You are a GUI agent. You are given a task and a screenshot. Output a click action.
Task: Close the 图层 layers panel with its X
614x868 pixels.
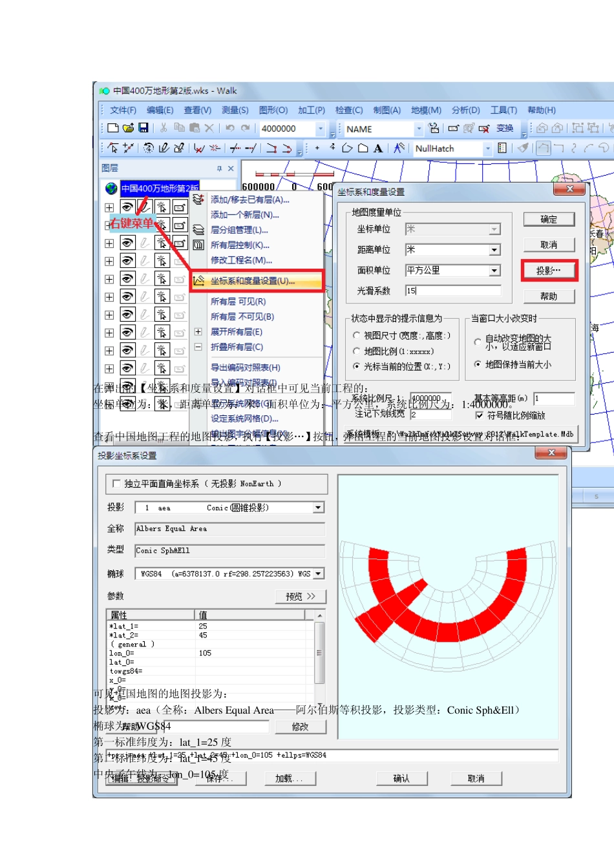pyautogui.click(x=231, y=169)
